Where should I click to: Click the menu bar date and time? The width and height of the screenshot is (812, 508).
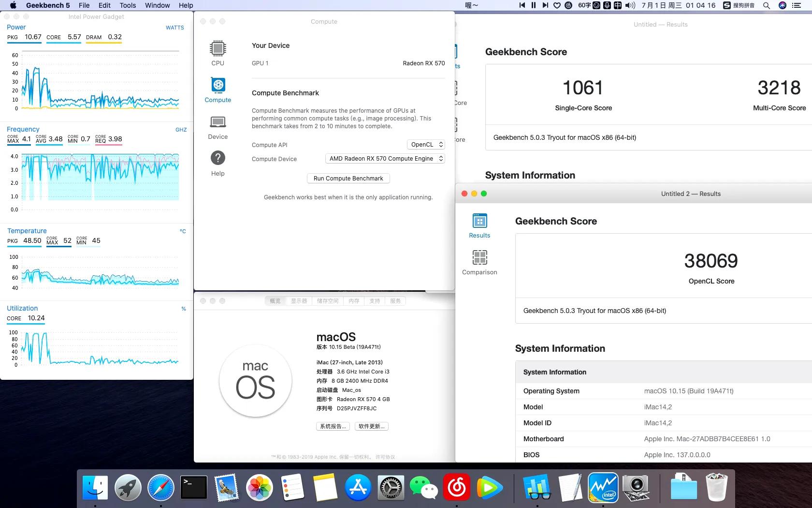tap(679, 5)
